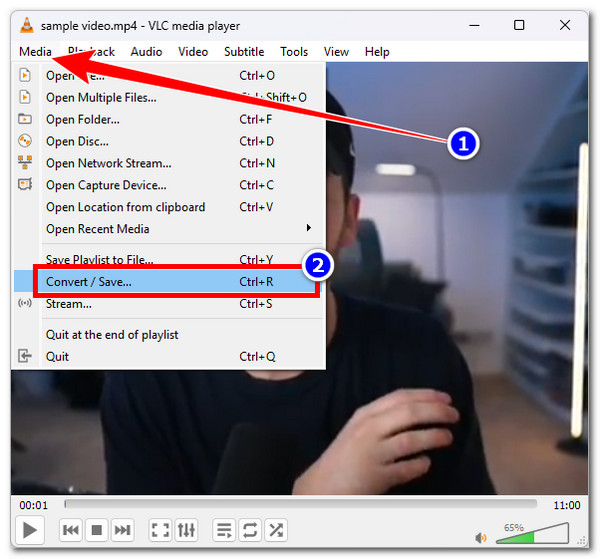This screenshot has height=559, width=600.
Task: Minimize the VLC window
Action: click(x=474, y=25)
